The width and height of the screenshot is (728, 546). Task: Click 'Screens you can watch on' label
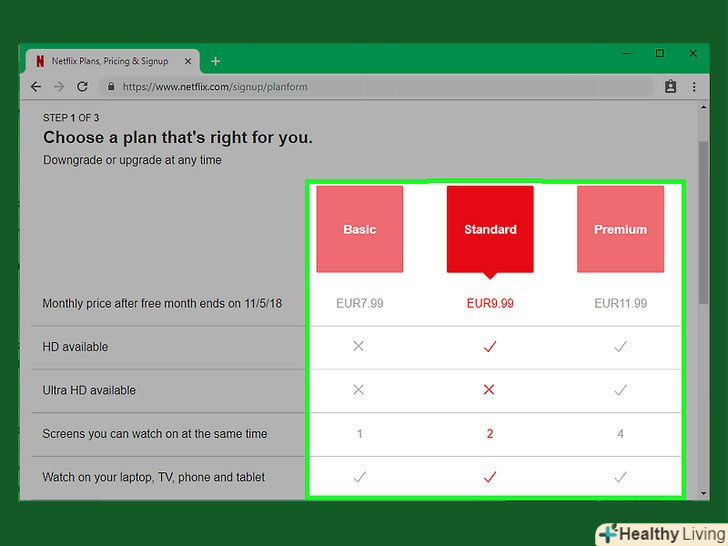pyautogui.click(x=155, y=434)
